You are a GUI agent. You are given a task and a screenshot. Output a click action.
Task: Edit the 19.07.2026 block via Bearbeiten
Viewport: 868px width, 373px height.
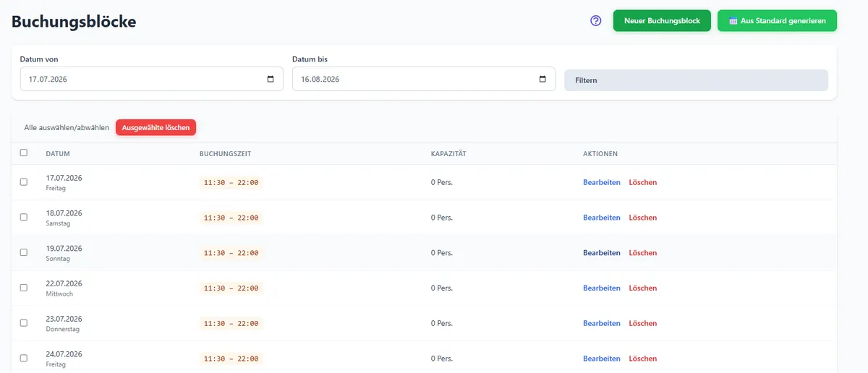(x=602, y=253)
